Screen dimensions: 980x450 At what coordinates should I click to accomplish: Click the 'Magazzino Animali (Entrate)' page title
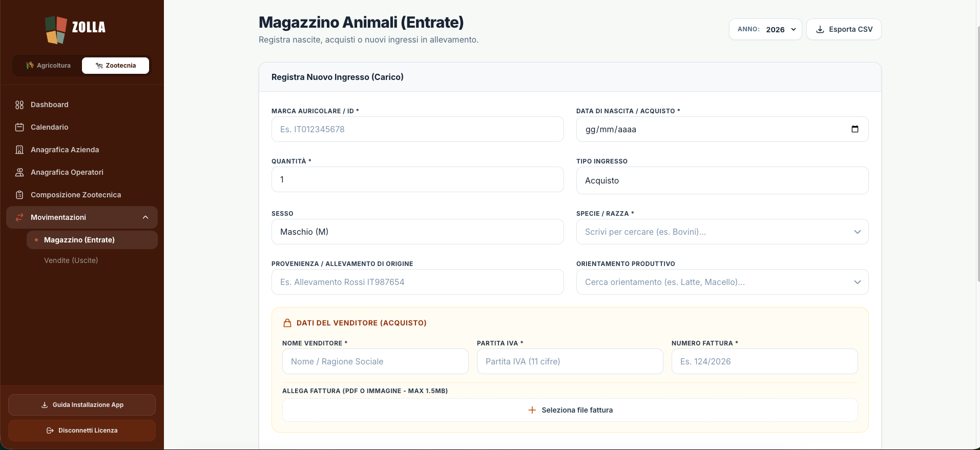coord(361,22)
